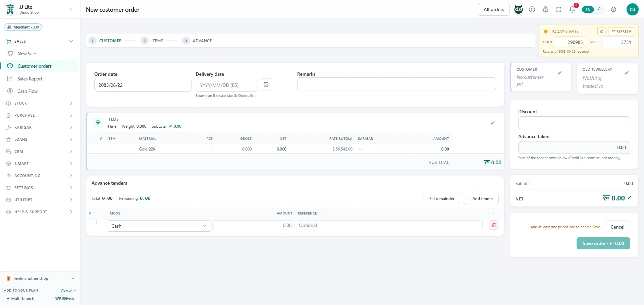The width and height of the screenshot is (644, 305).
Task: Click the play tutorial icon
Action: point(532,9)
